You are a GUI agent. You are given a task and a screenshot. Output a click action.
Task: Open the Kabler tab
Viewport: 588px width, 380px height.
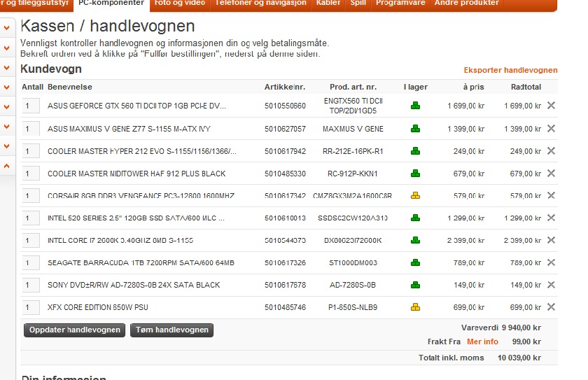(x=328, y=3)
